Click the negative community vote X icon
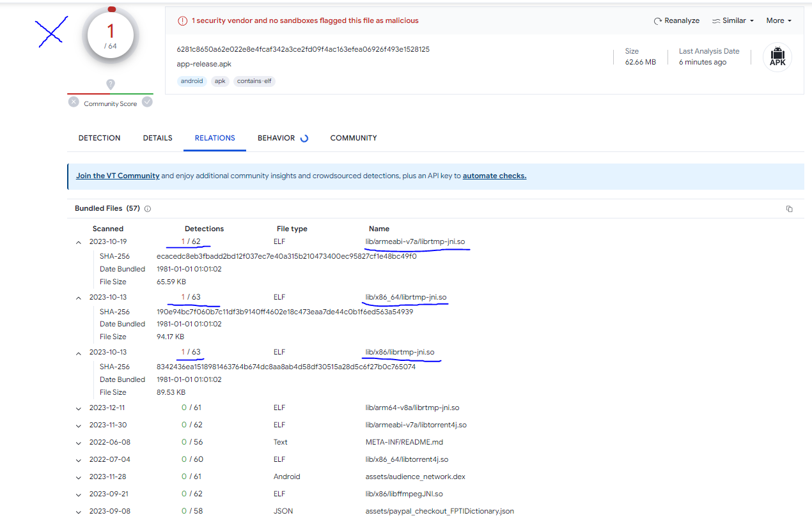812x527 pixels. point(74,102)
